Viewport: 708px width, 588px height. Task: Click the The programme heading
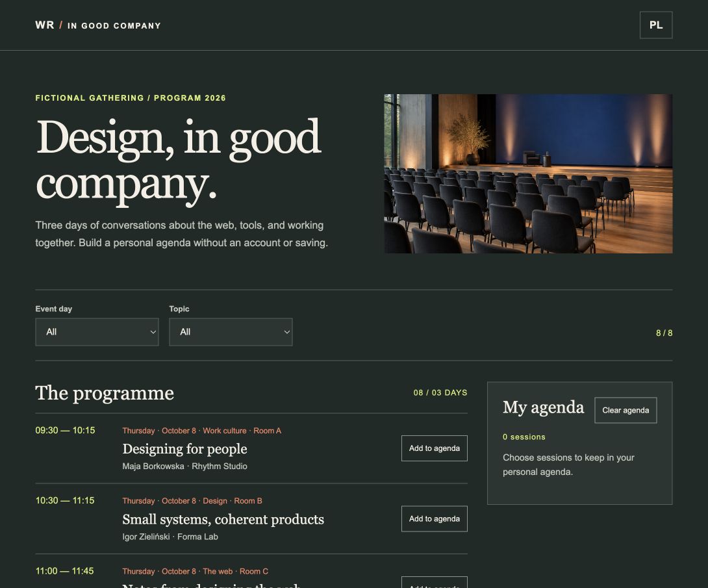click(105, 393)
